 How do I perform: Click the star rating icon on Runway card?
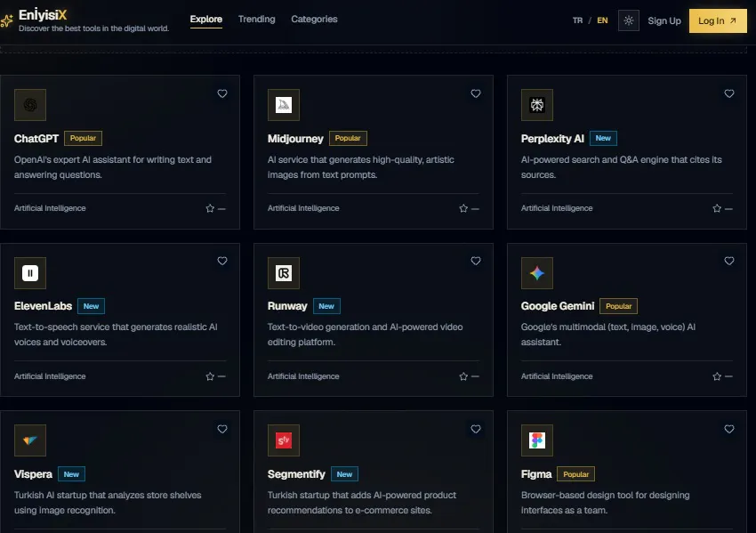[x=463, y=376]
